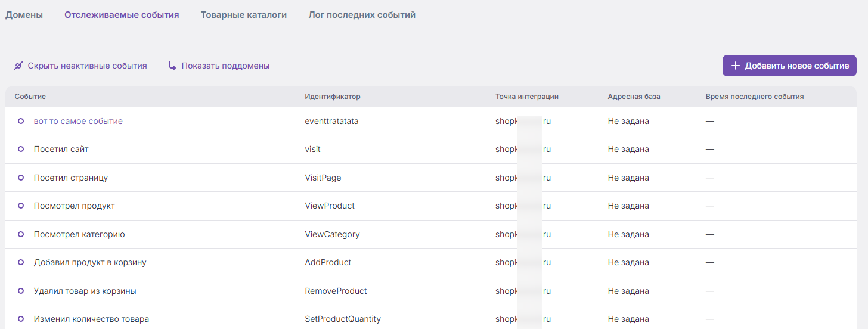Toggle 'Скрыть неактивные события'
This screenshot has width=868, height=329.
[x=80, y=66]
